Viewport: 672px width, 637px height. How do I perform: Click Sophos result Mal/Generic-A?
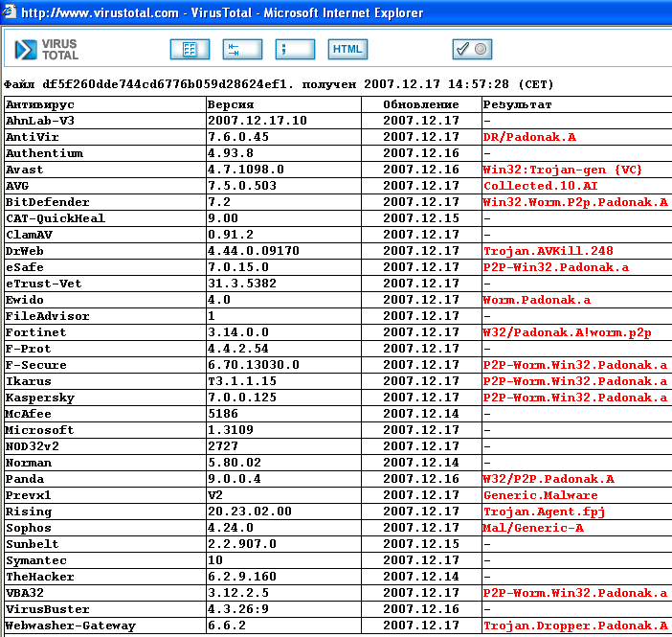click(x=533, y=529)
